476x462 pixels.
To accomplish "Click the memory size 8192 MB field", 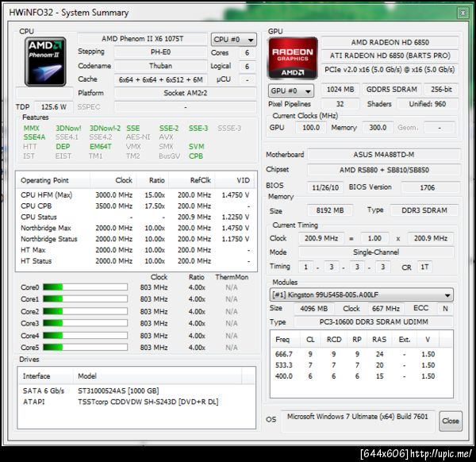I will pos(330,210).
